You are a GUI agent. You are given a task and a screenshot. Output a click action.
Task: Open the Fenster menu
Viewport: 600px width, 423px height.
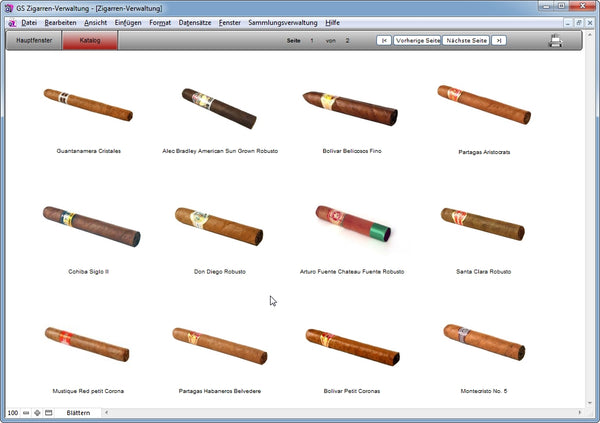click(230, 23)
